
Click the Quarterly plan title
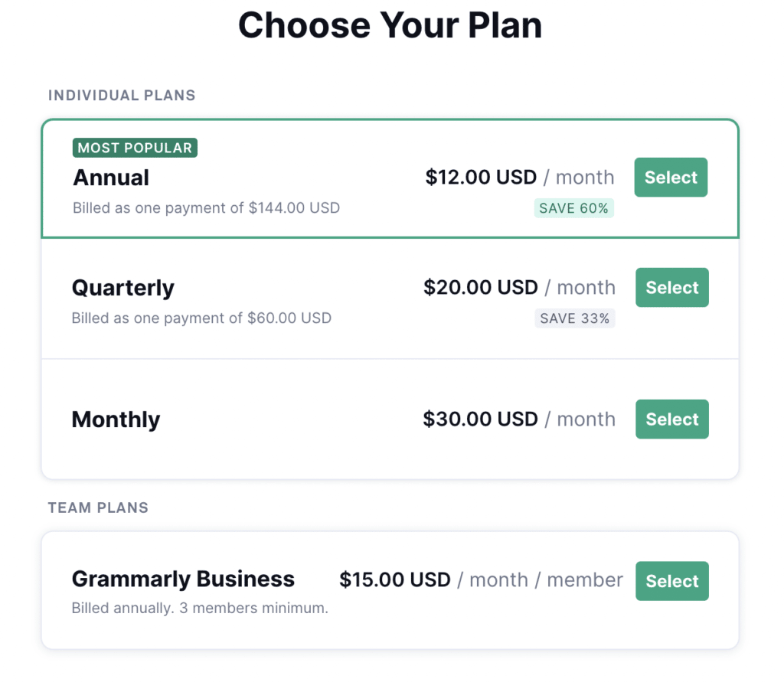[x=123, y=288]
